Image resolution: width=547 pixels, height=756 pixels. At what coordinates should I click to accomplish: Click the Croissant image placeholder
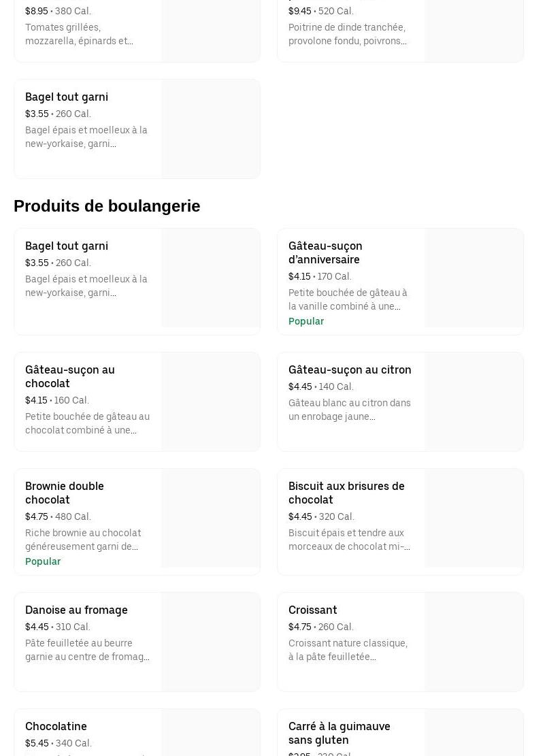click(x=474, y=642)
